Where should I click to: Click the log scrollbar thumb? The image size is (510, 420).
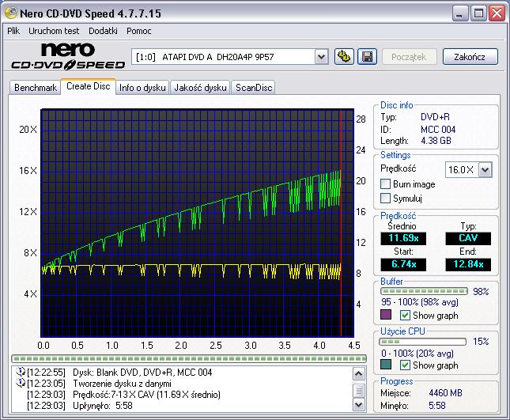358,391
